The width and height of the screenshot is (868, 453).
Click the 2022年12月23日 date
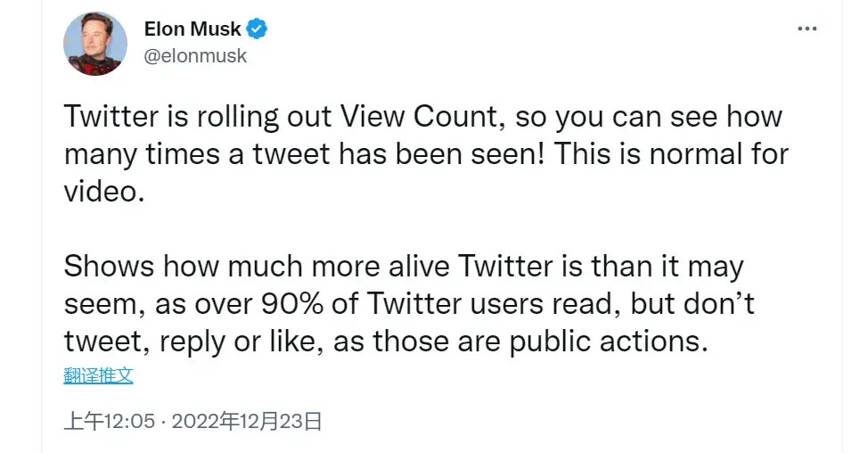point(246,421)
